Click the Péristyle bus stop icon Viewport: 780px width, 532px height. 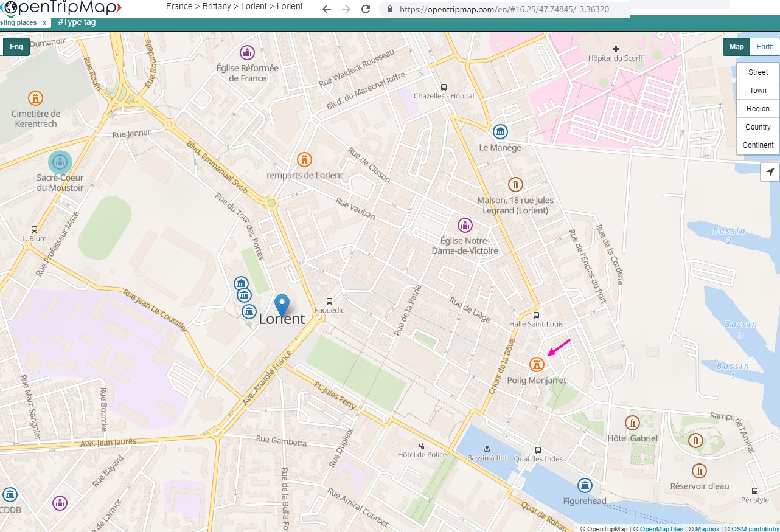754,491
